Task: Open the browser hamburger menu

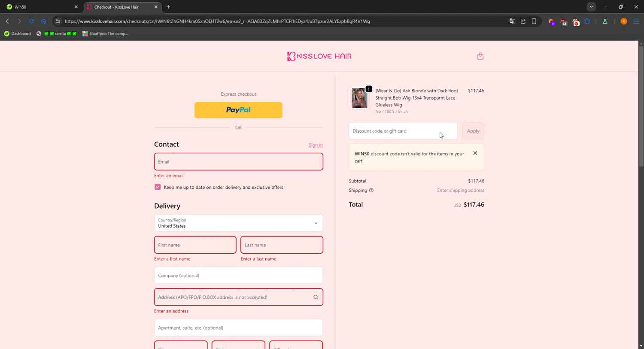Action: 636,21
